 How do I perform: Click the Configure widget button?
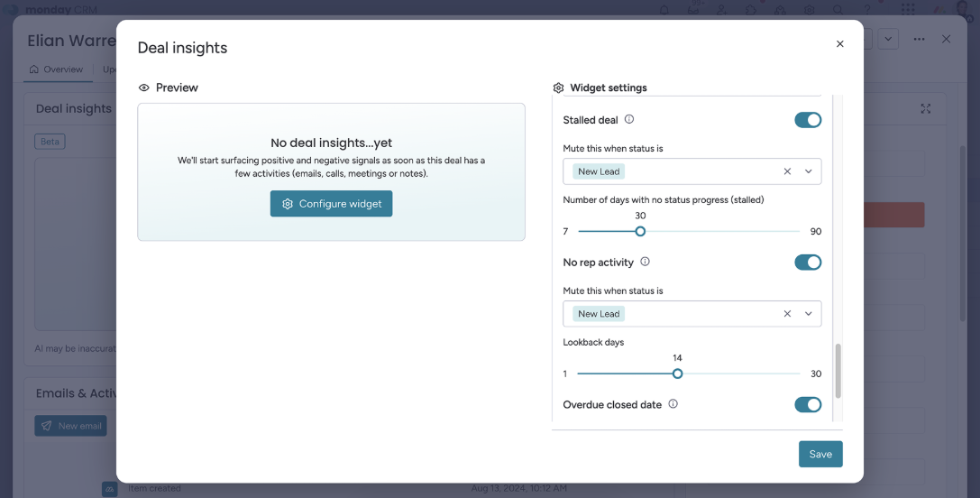click(331, 204)
